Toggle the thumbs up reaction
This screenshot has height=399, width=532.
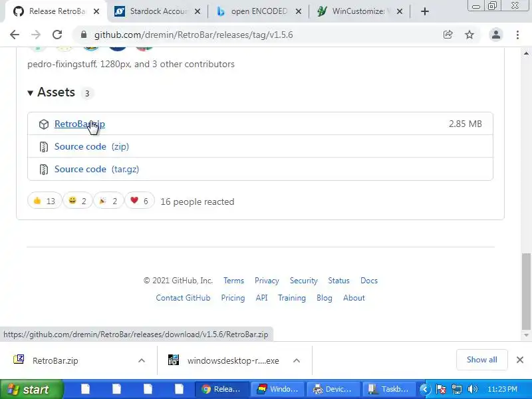pos(45,201)
